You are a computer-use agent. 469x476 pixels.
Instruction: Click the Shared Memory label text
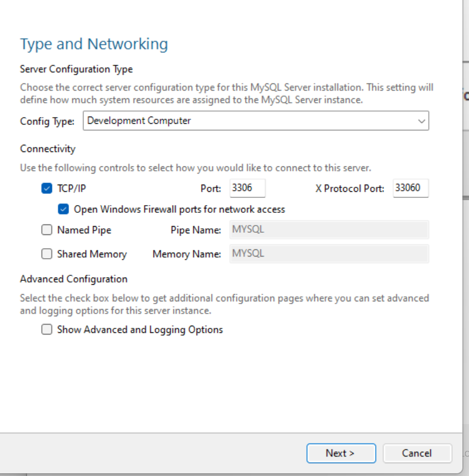92,254
